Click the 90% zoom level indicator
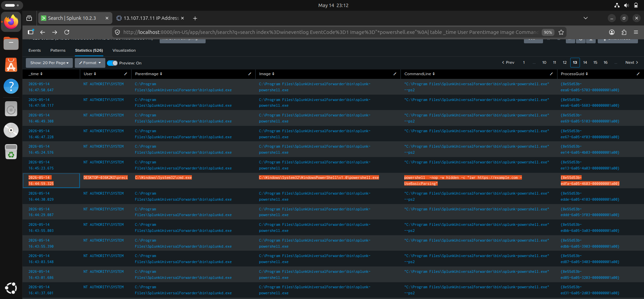Viewport: 644px width, 299px height. (548, 32)
